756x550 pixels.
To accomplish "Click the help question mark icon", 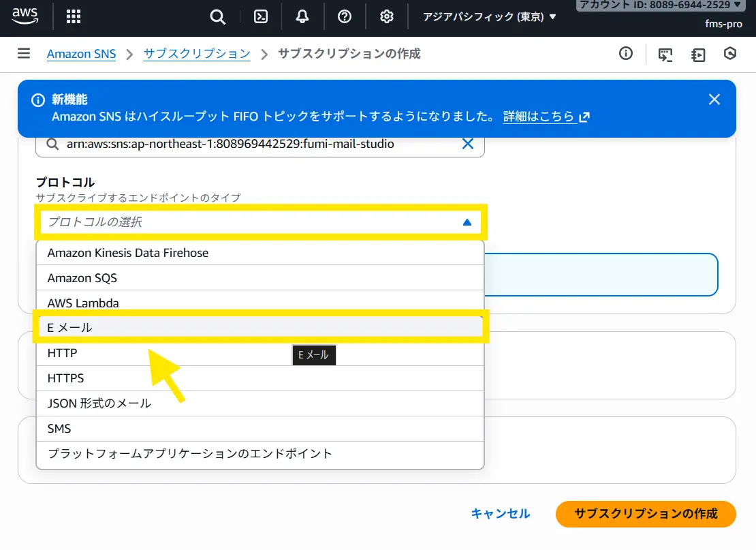I will tap(345, 17).
